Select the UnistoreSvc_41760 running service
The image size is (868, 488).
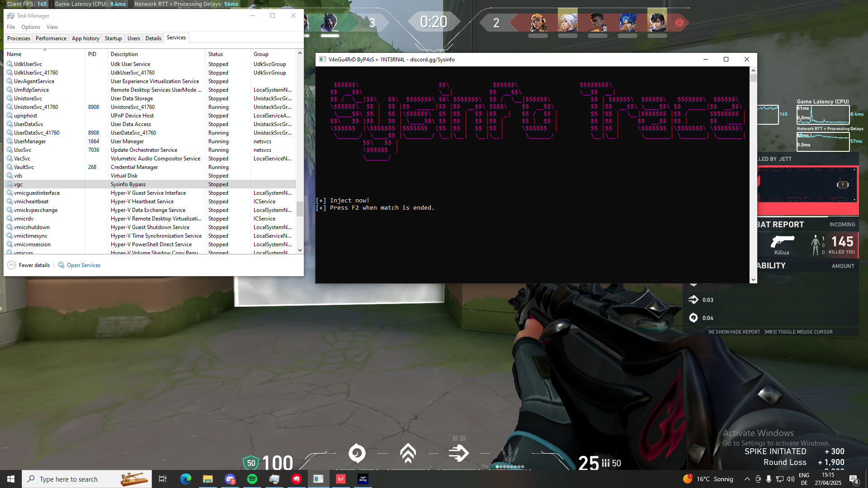pyautogui.click(x=150, y=107)
